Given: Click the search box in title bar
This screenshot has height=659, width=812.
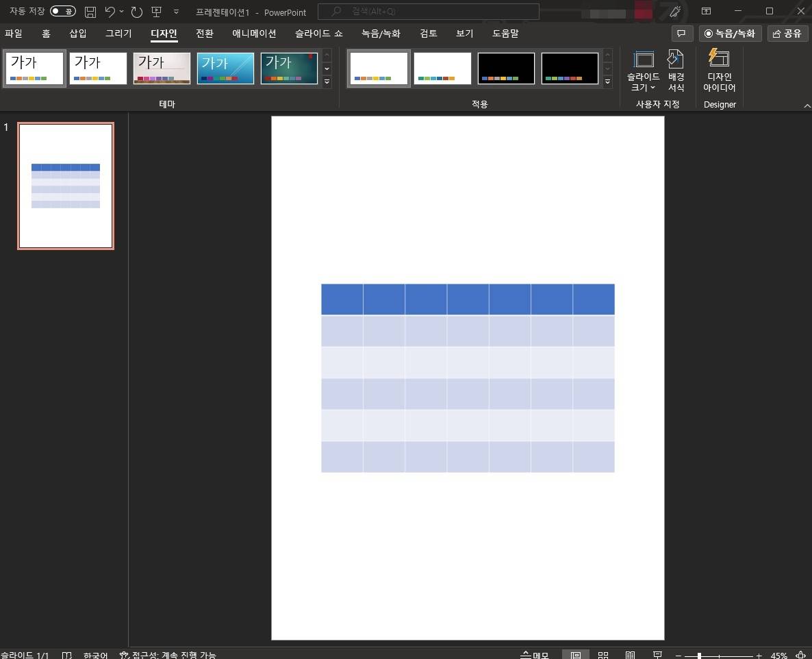Looking at the screenshot, I should 429,12.
